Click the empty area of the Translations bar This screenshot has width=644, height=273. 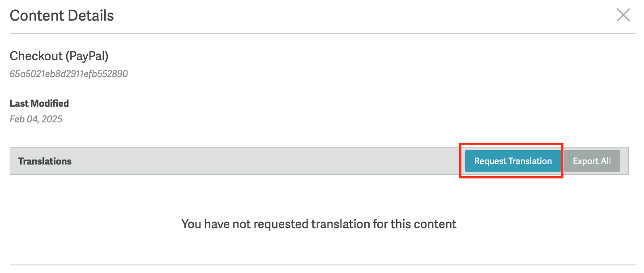click(269, 161)
